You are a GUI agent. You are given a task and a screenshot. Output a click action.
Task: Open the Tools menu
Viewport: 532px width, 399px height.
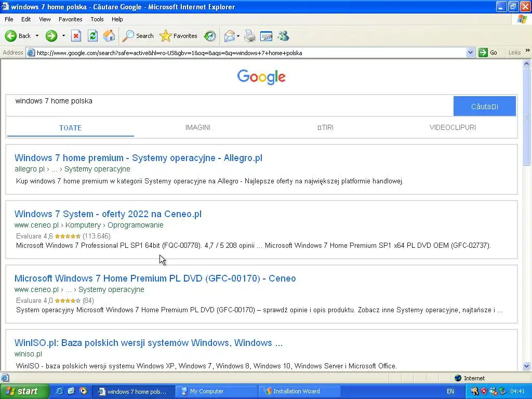[97, 19]
